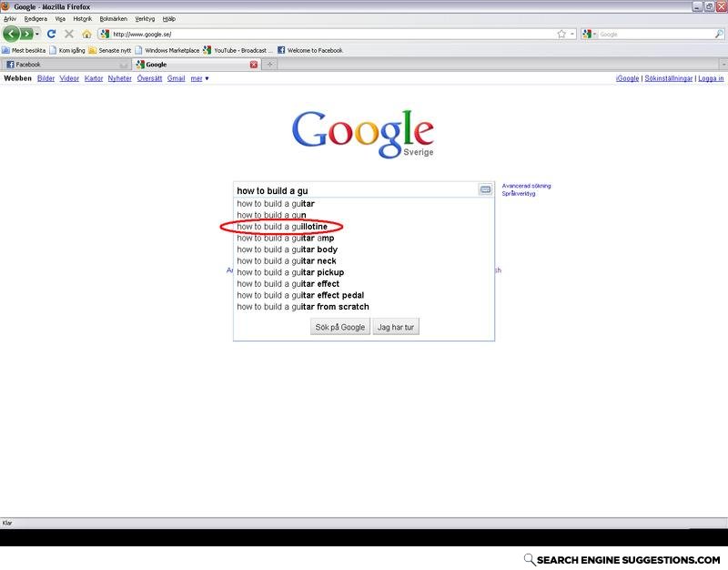Click the Logga in link
Viewport: 728px width, 570px height.
(x=711, y=78)
